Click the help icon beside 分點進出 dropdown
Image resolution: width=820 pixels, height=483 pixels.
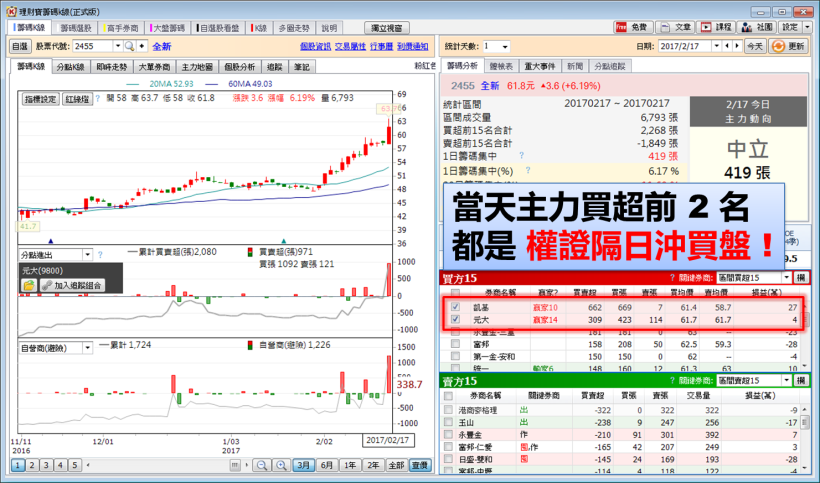[100, 255]
